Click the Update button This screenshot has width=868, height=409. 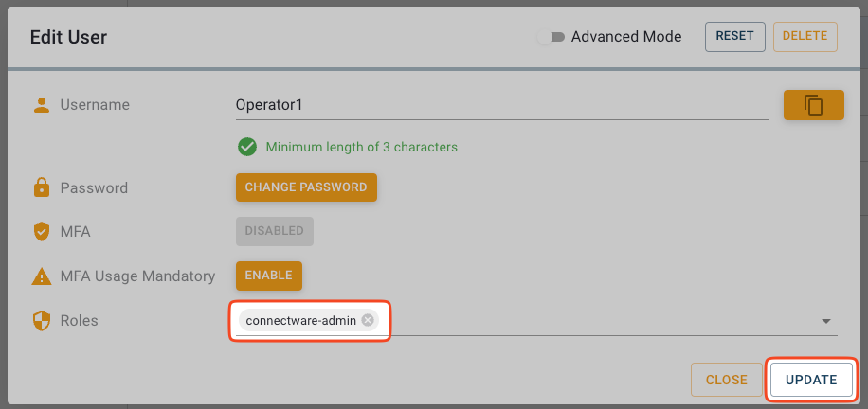pyautogui.click(x=810, y=380)
